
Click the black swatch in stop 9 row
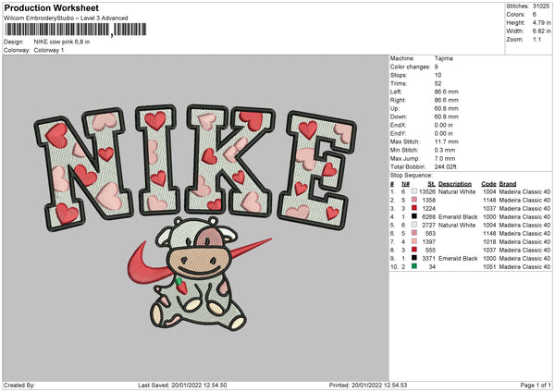(x=414, y=258)
